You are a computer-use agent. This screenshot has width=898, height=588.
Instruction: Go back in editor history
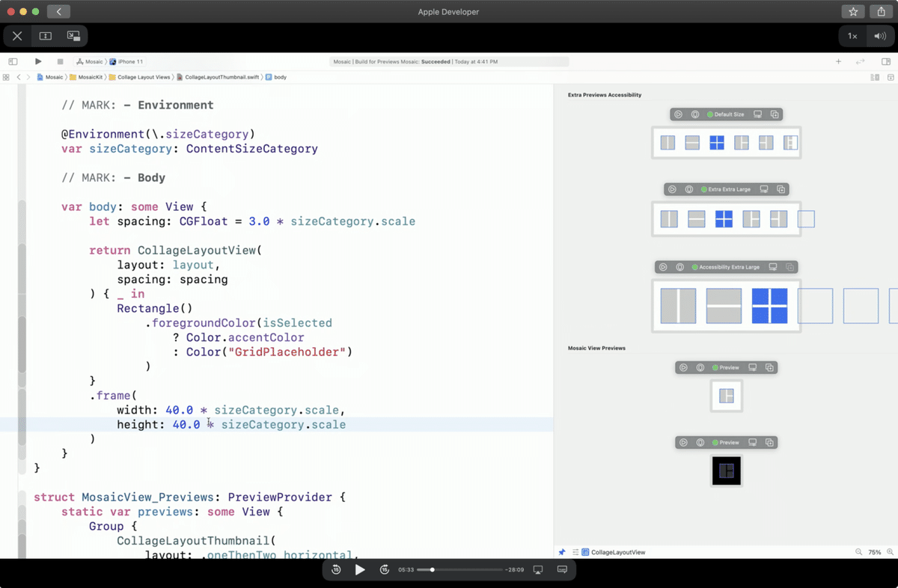click(19, 77)
